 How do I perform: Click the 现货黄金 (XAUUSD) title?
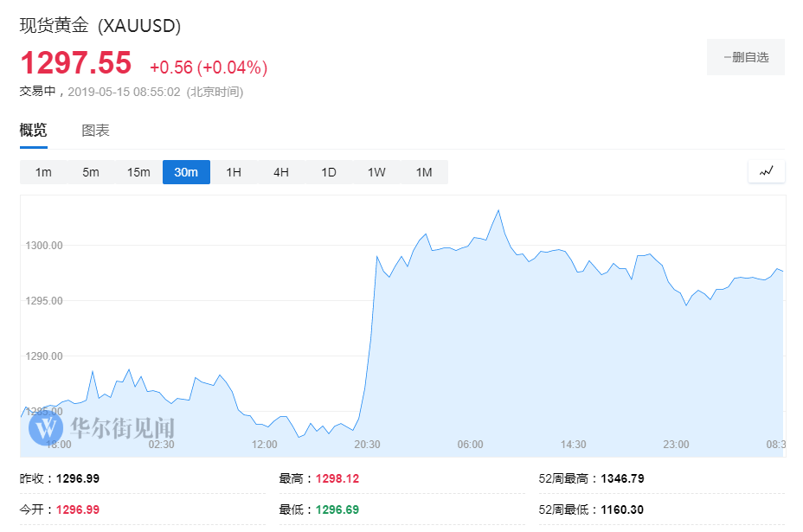(99, 27)
